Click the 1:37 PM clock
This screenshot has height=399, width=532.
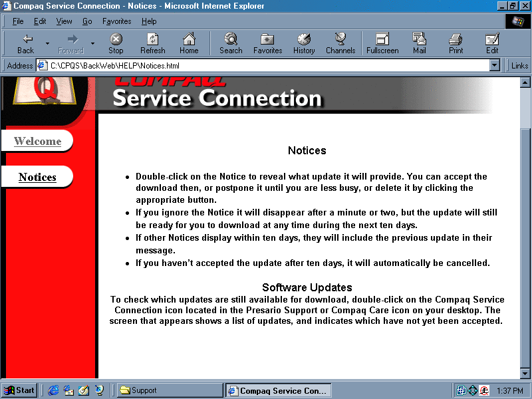(x=509, y=391)
